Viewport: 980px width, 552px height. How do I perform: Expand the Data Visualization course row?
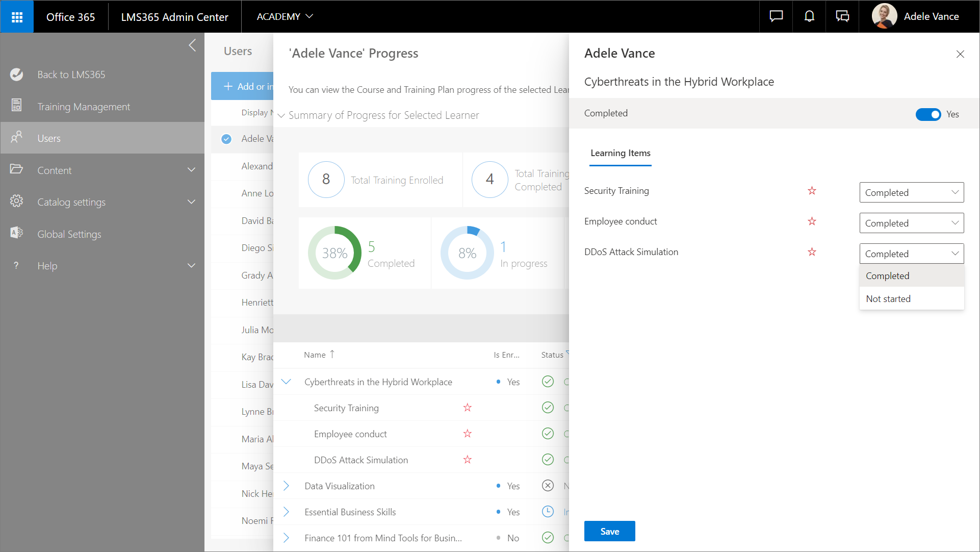click(286, 486)
